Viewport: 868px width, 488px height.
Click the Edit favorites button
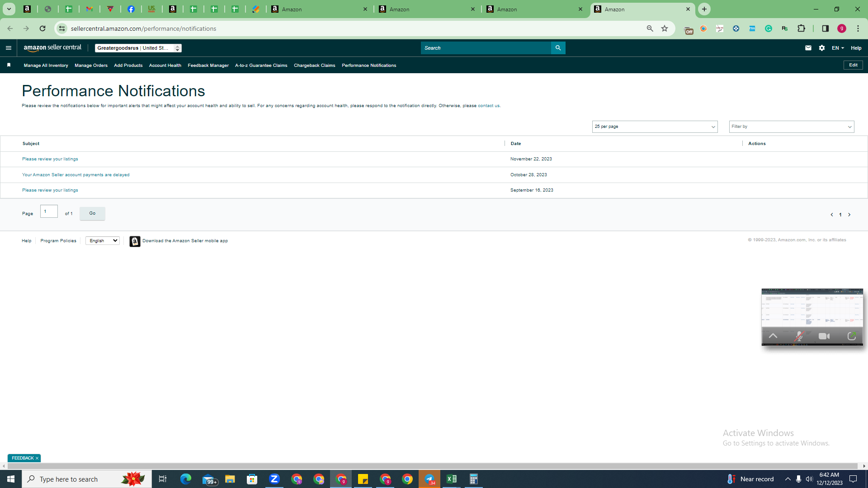click(x=853, y=65)
